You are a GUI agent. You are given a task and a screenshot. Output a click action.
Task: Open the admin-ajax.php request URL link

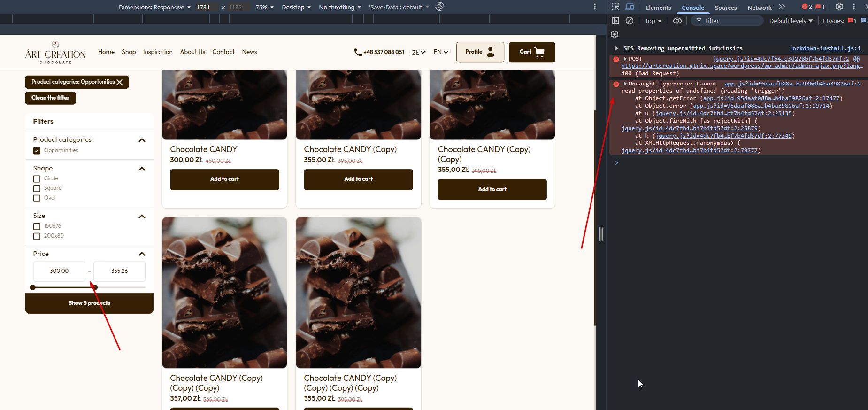(742, 66)
